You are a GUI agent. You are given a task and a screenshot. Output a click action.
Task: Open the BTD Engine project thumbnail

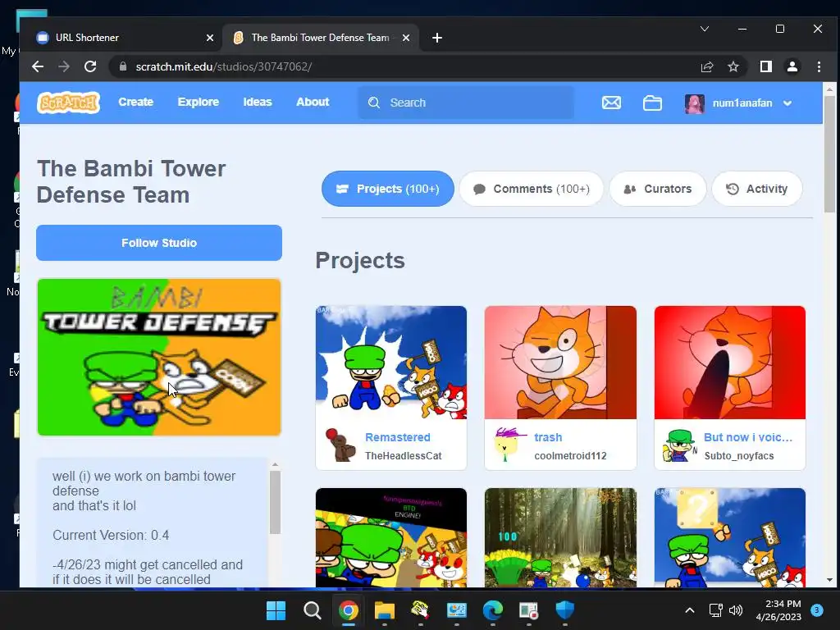[x=391, y=537]
